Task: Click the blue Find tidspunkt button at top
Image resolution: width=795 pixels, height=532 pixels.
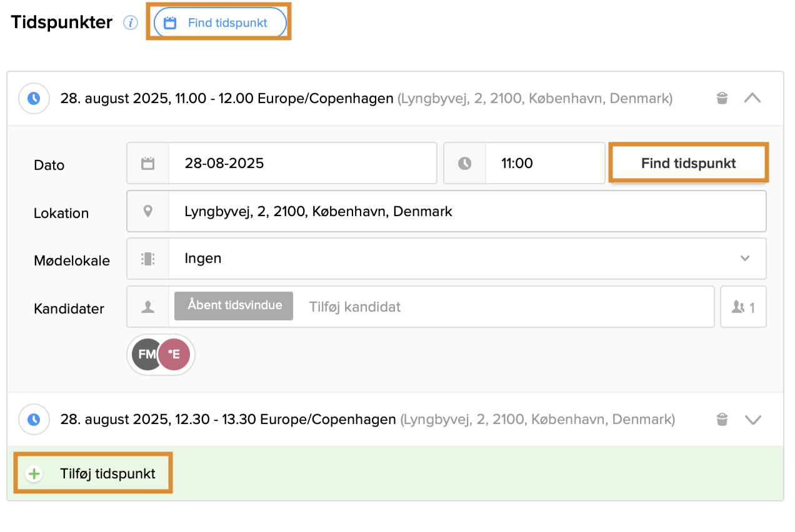Action: (x=219, y=23)
